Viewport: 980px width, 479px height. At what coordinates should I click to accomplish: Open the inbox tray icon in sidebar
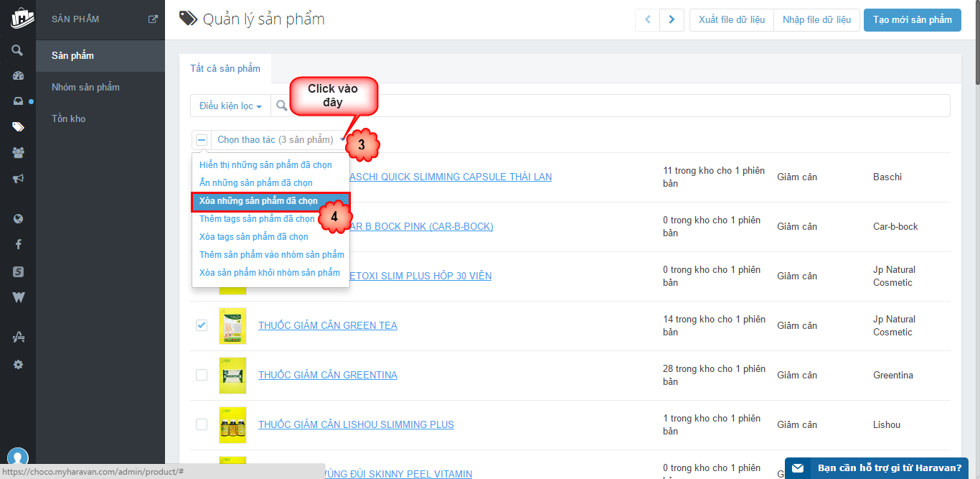click(x=18, y=101)
